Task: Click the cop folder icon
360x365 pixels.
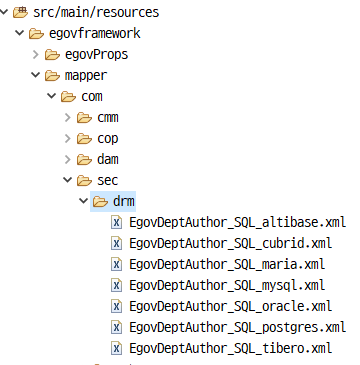Action: (84, 139)
